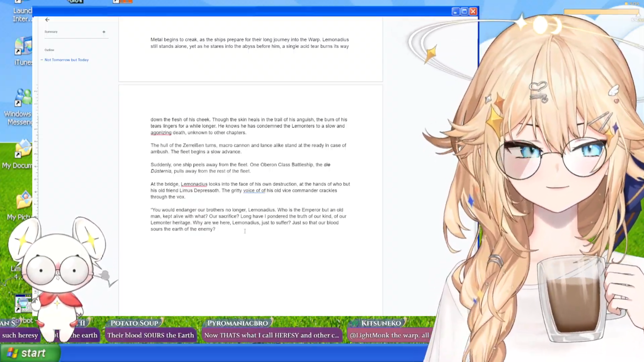Select Pyromaniacbro's HERESY chat message
The width and height of the screenshot is (644, 362).
[272, 335]
